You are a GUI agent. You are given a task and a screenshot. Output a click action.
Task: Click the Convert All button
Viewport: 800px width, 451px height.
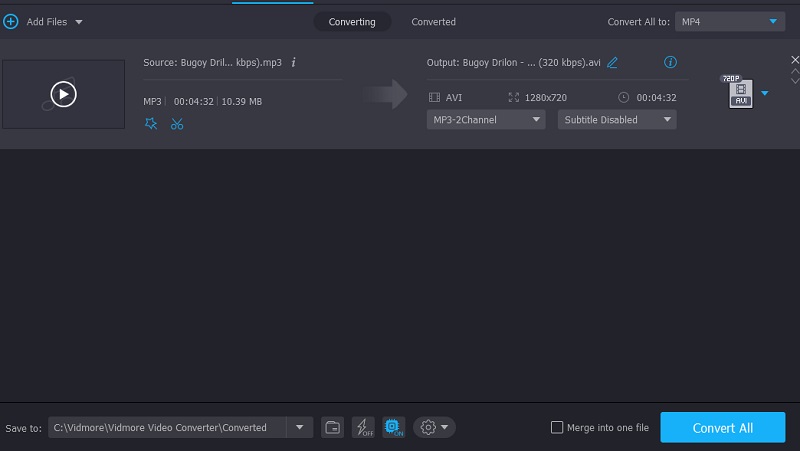point(722,427)
